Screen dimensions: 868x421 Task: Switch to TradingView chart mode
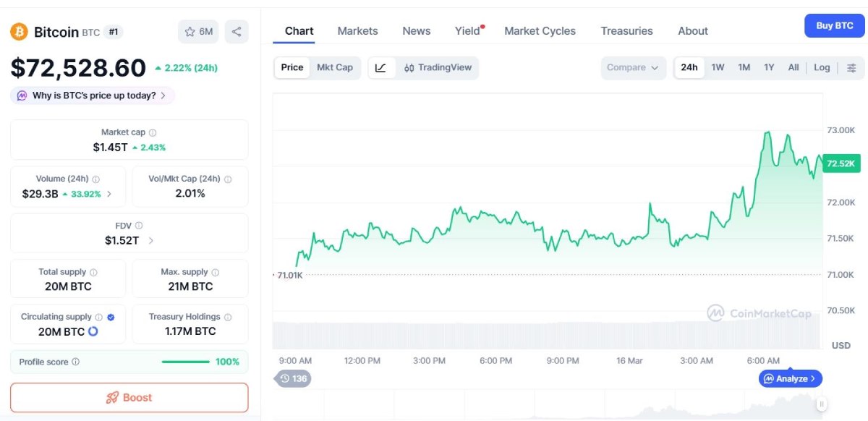point(438,68)
